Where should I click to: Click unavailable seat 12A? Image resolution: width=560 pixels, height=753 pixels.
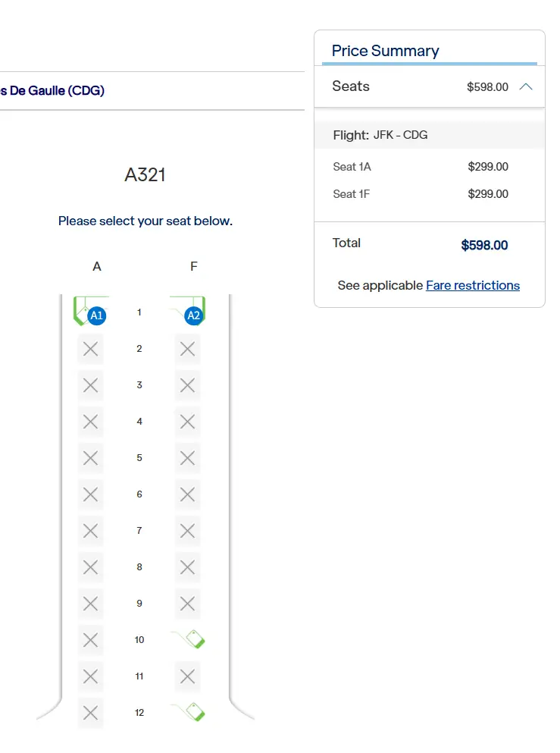(90, 713)
